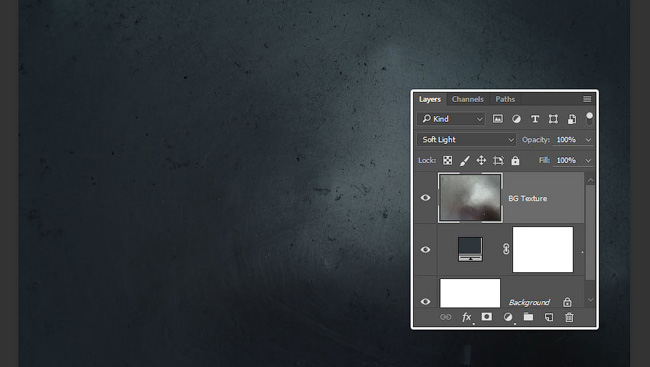The height and width of the screenshot is (367, 650).
Task: Create new fill or adjustment layer
Action: coord(508,317)
